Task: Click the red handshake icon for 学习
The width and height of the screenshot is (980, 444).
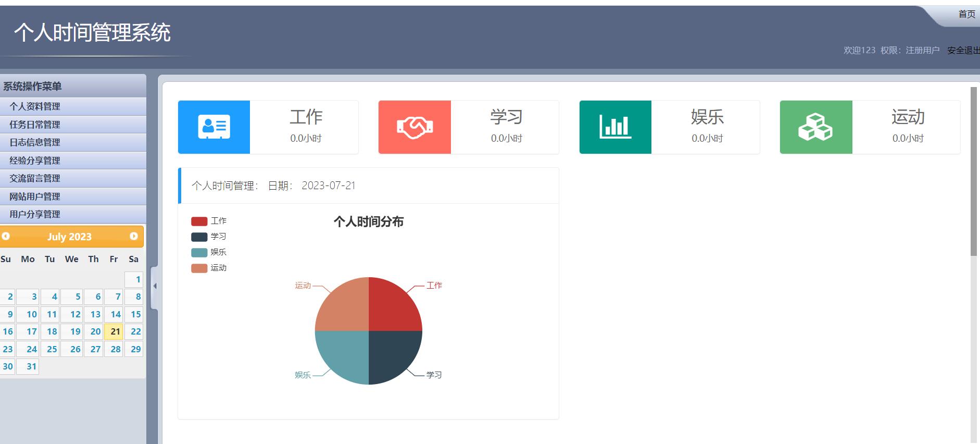Action: [414, 127]
